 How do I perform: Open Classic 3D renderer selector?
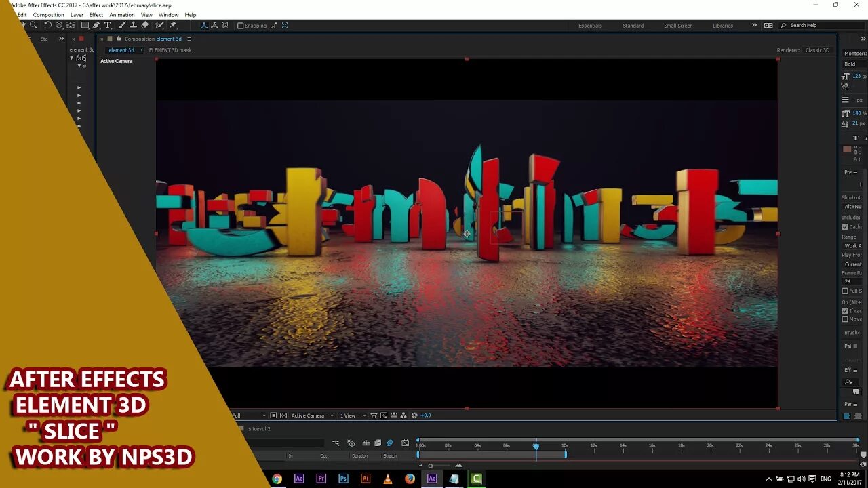click(817, 50)
